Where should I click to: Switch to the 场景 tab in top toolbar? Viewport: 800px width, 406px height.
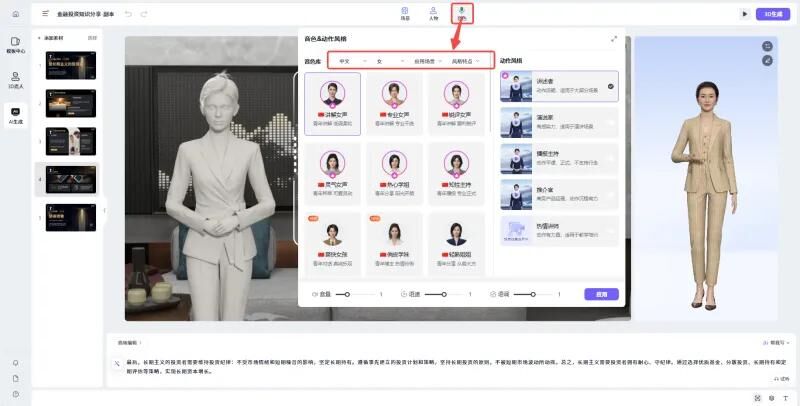click(x=405, y=14)
